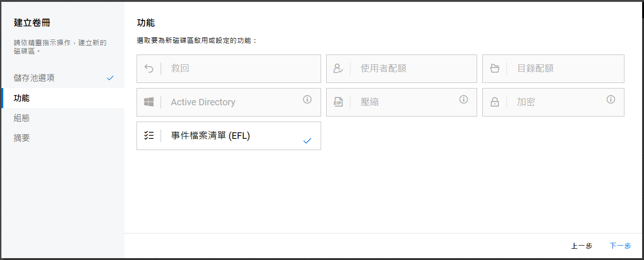Open the 組態 wizard step
This screenshot has height=260, width=644.
point(22,118)
